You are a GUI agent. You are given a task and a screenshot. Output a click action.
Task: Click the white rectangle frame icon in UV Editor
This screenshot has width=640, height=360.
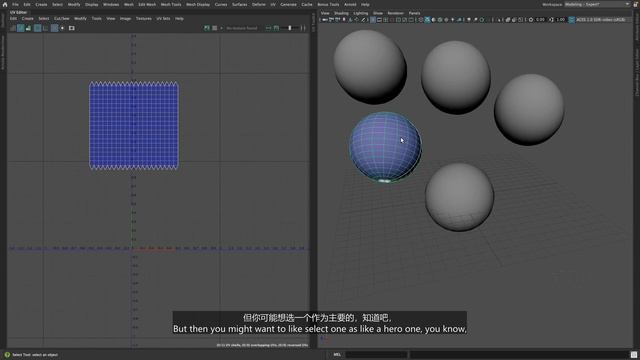(71, 28)
